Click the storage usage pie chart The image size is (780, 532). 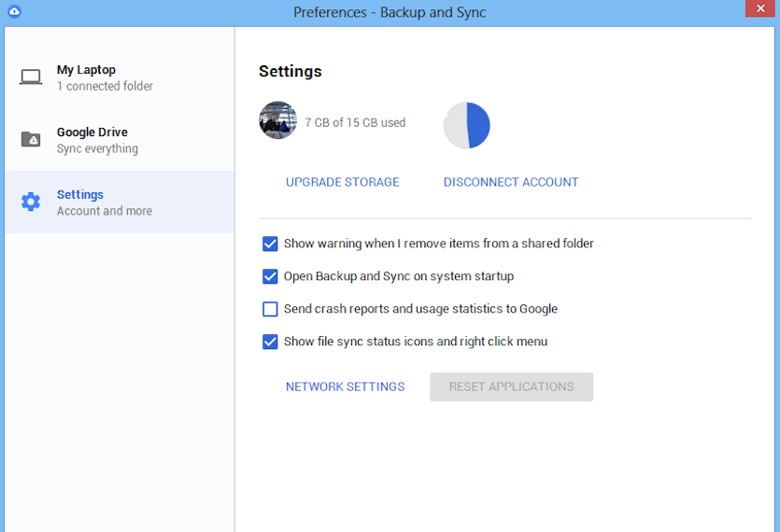click(x=467, y=125)
